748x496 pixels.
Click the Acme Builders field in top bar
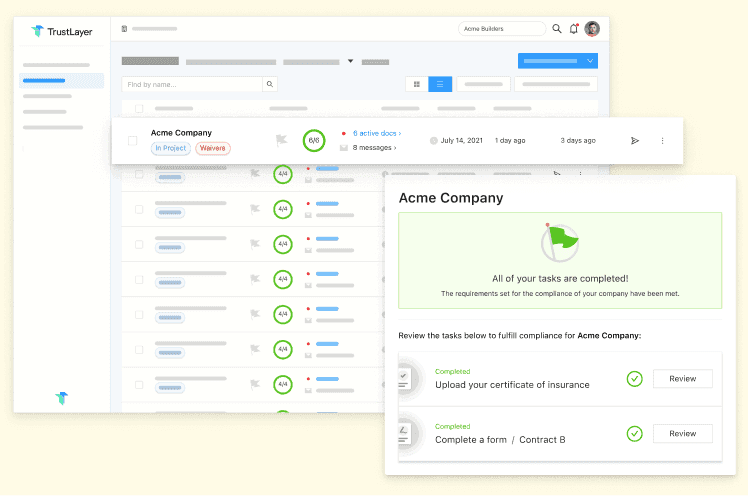tap(502, 29)
